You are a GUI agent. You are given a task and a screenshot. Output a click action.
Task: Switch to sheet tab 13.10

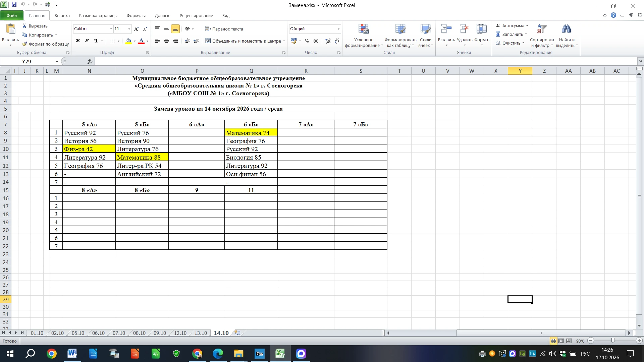(201, 333)
